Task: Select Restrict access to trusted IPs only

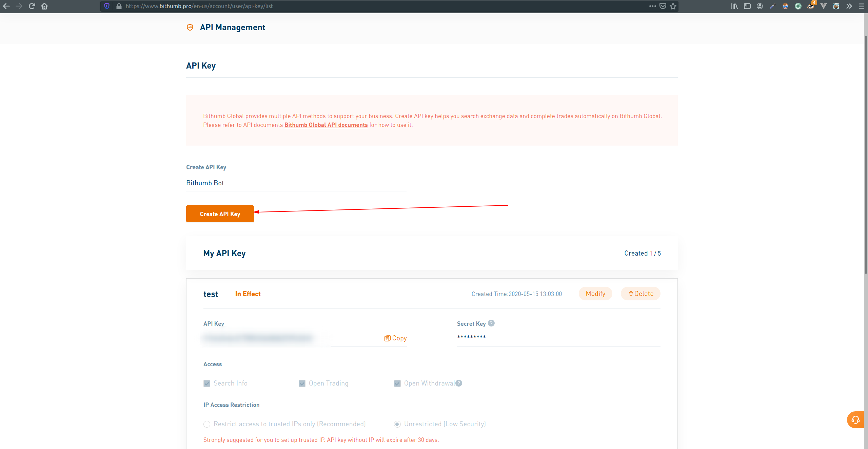Action: click(x=207, y=424)
